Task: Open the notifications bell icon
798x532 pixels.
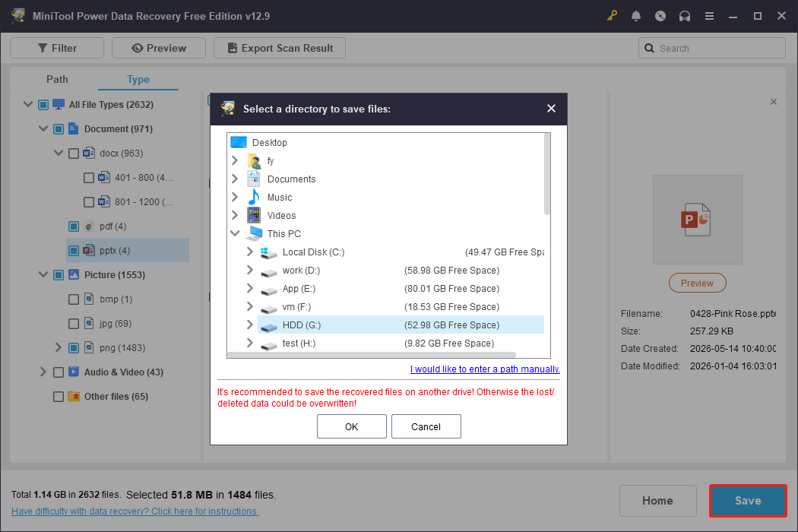Action: [x=636, y=16]
